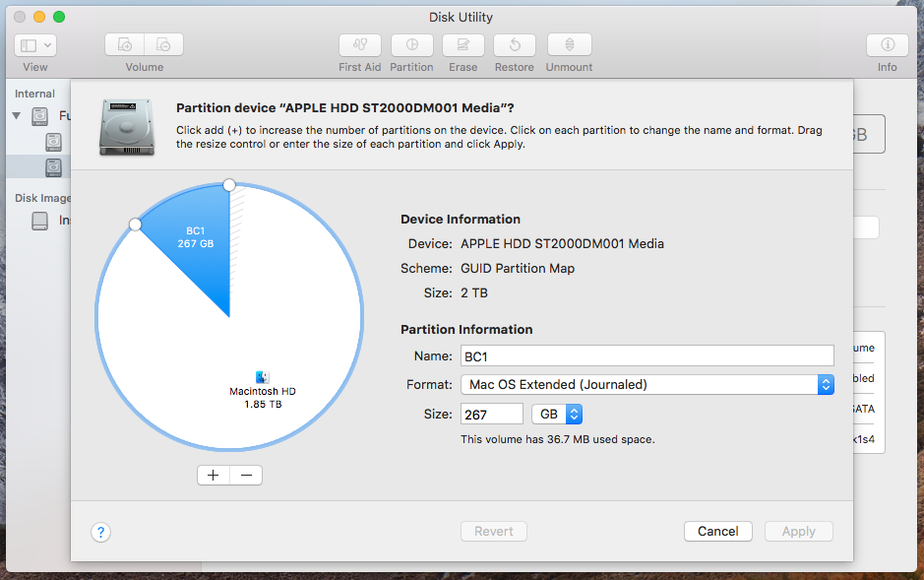Show Info using the toolbar icon
Viewport: 924px width, 580px height.
(887, 44)
